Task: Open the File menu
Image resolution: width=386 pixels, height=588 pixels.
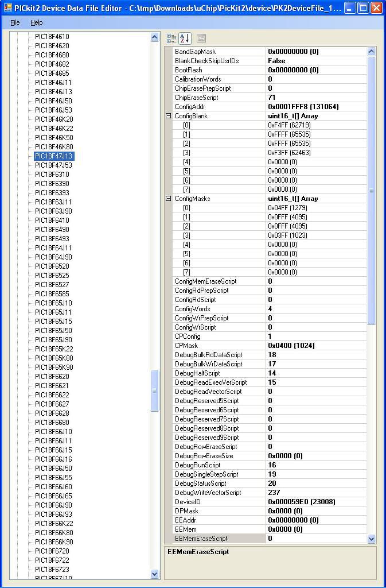Action: [15, 22]
